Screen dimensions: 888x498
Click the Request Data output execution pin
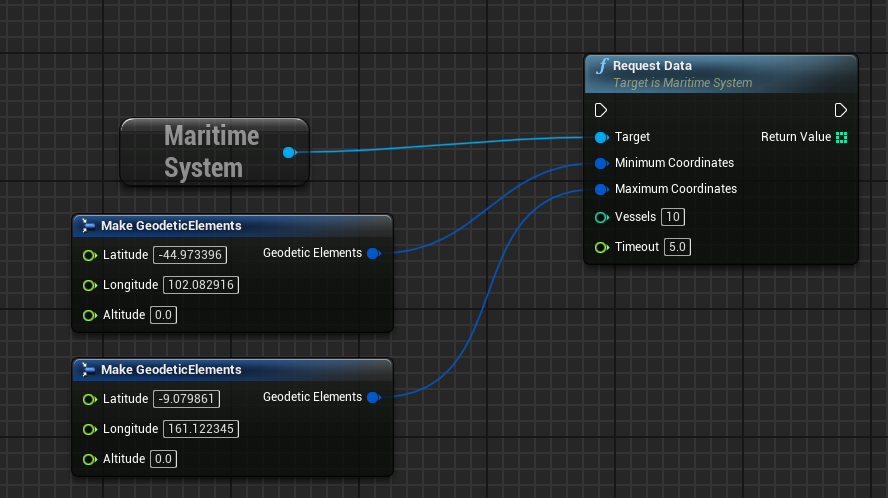[x=841, y=110]
